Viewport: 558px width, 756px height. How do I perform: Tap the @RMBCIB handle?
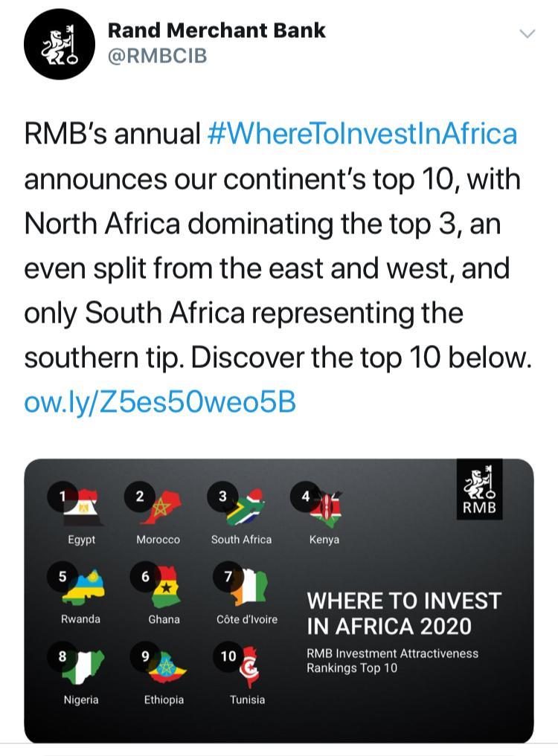tap(158, 56)
